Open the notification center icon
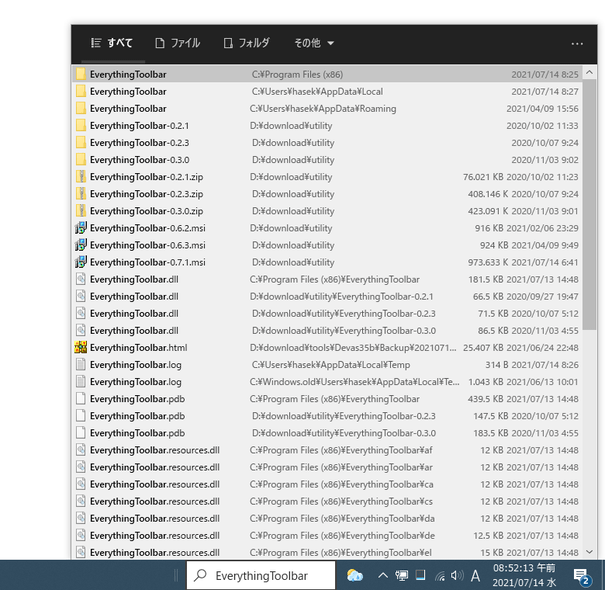This screenshot has width=605, height=590. pyautogui.click(x=581, y=576)
